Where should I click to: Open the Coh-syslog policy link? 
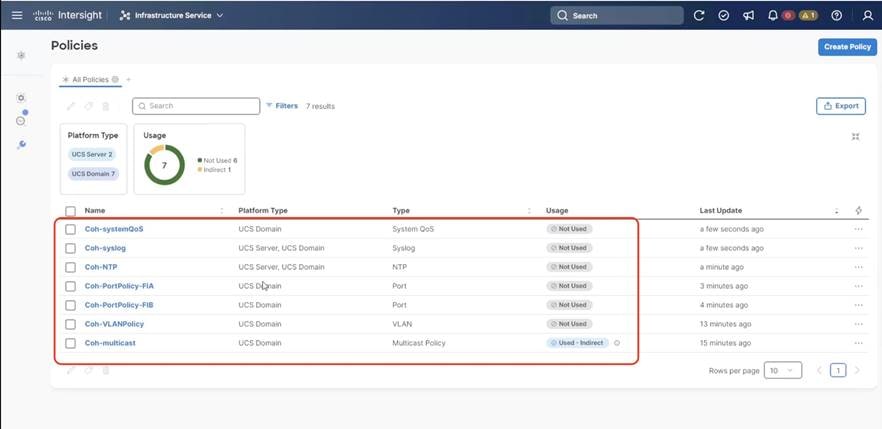click(105, 248)
